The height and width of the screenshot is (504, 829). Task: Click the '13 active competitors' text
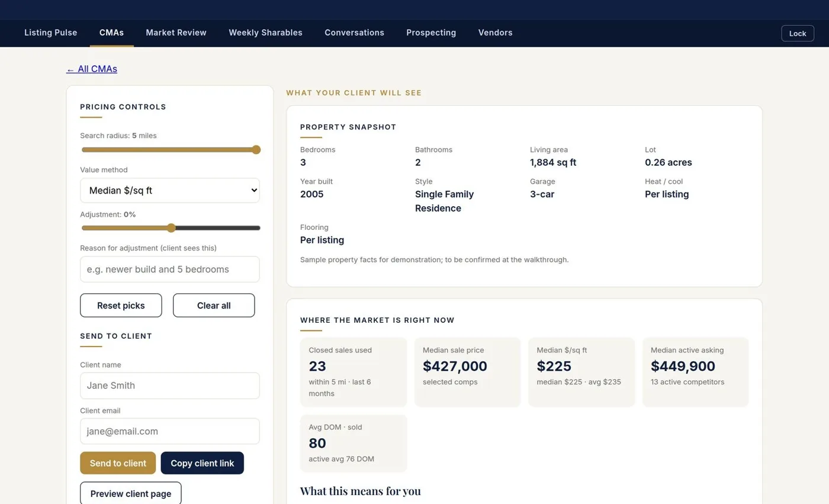(687, 382)
